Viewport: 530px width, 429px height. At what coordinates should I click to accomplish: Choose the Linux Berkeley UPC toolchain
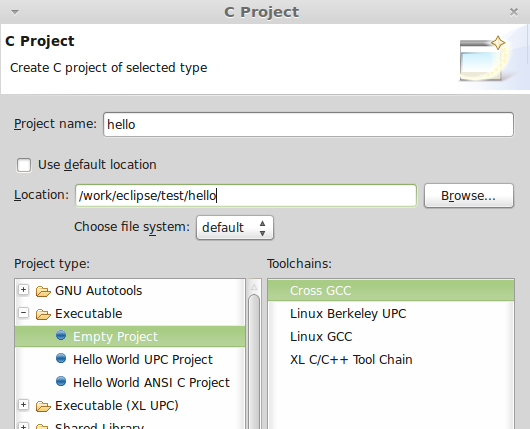click(x=348, y=313)
